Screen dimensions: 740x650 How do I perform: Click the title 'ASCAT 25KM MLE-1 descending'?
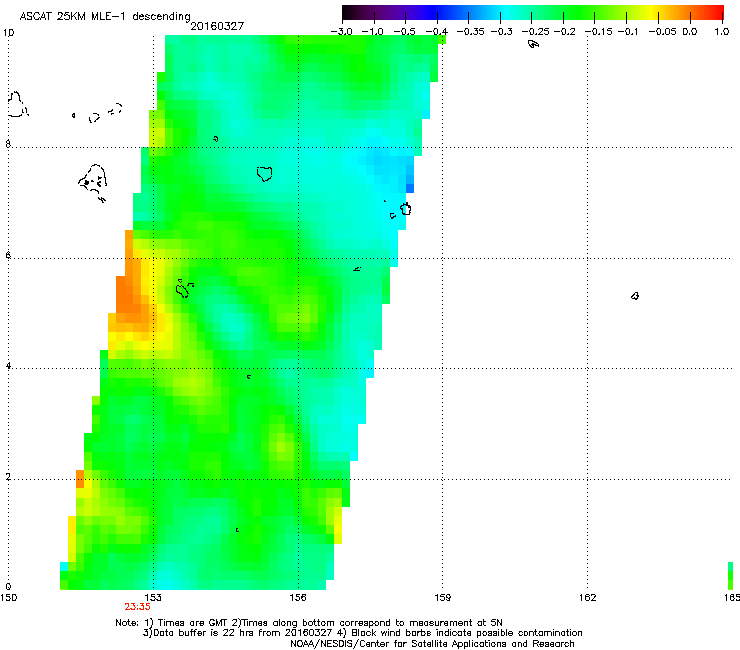click(x=105, y=17)
